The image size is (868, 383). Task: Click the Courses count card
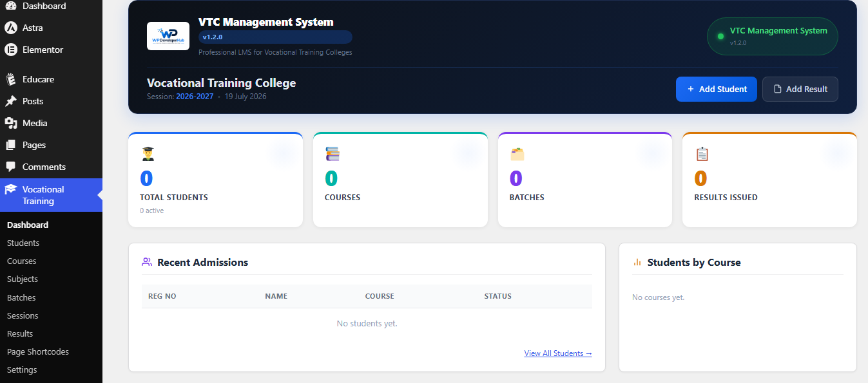pyautogui.click(x=400, y=180)
